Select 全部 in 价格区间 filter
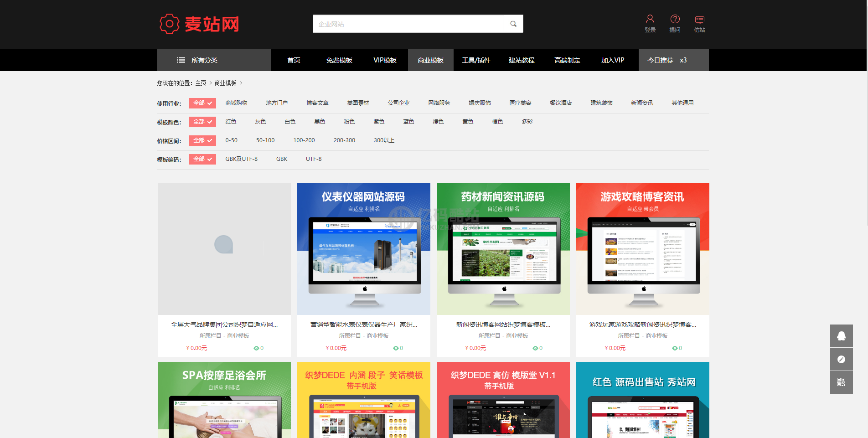Image resolution: width=868 pixels, height=438 pixels. (x=202, y=140)
